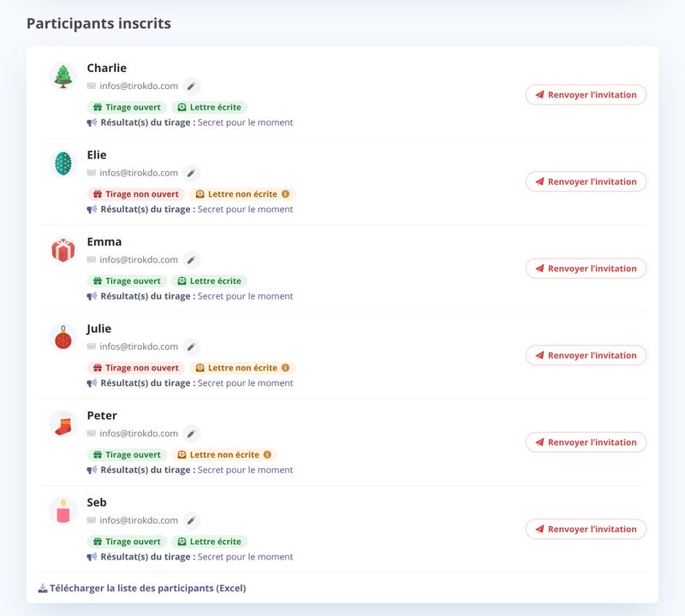This screenshot has width=685, height=616.
Task: Click Elie's infos@tirokdo.com email address
Action: (139, 173)
